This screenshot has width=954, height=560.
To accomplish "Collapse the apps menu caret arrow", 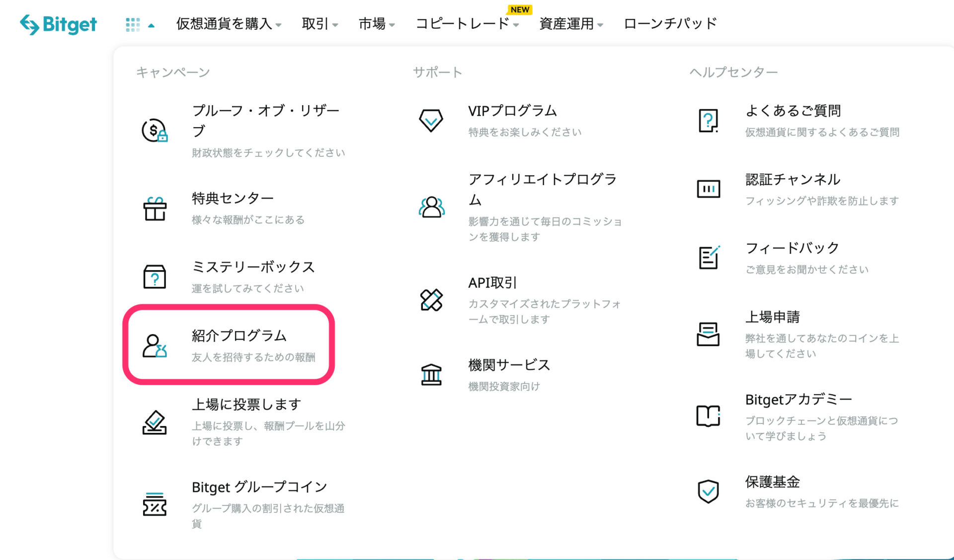I will (151, 25).
